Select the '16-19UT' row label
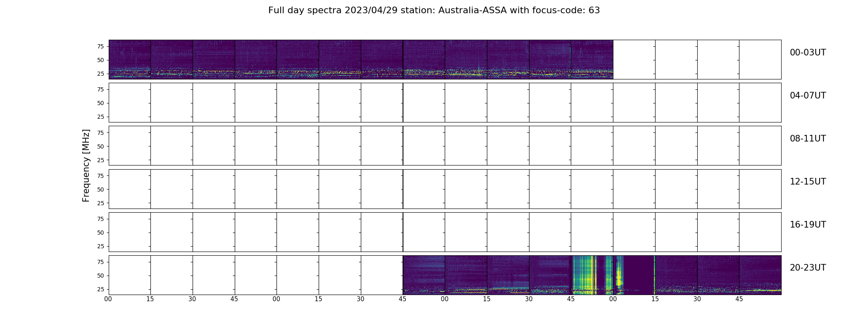 (808, 225)
